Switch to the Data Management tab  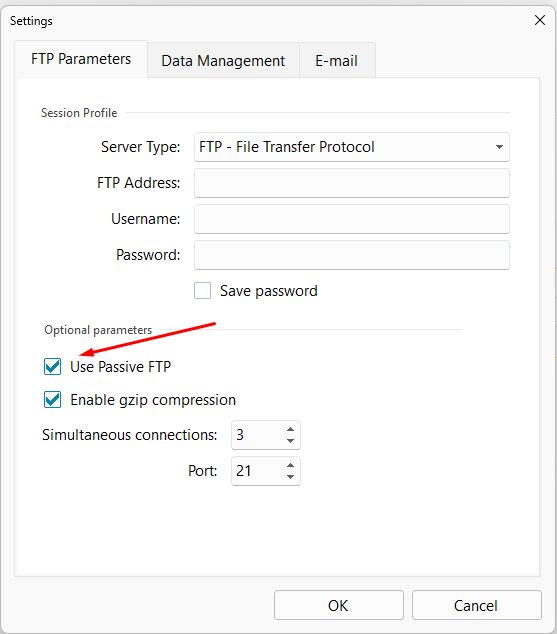point(223,61)
